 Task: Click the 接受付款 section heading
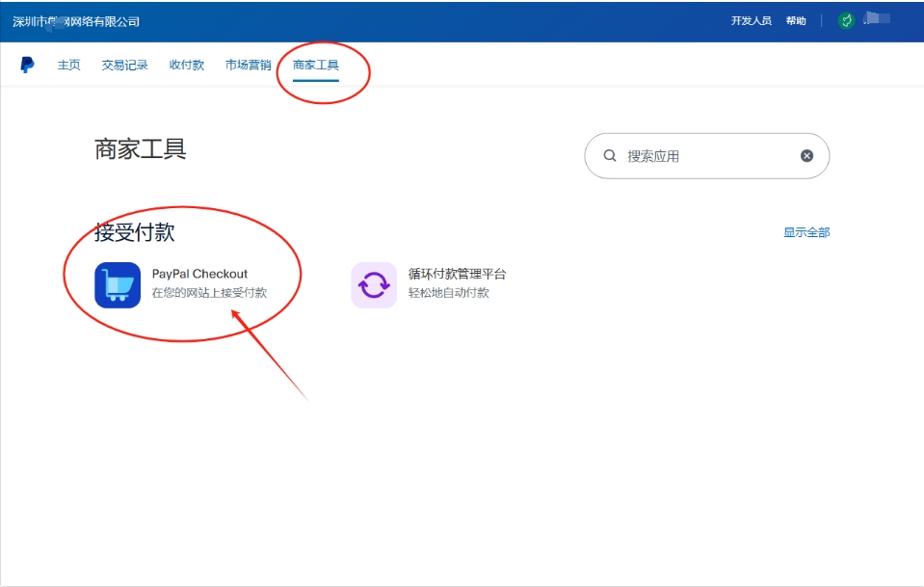[134, 232]
